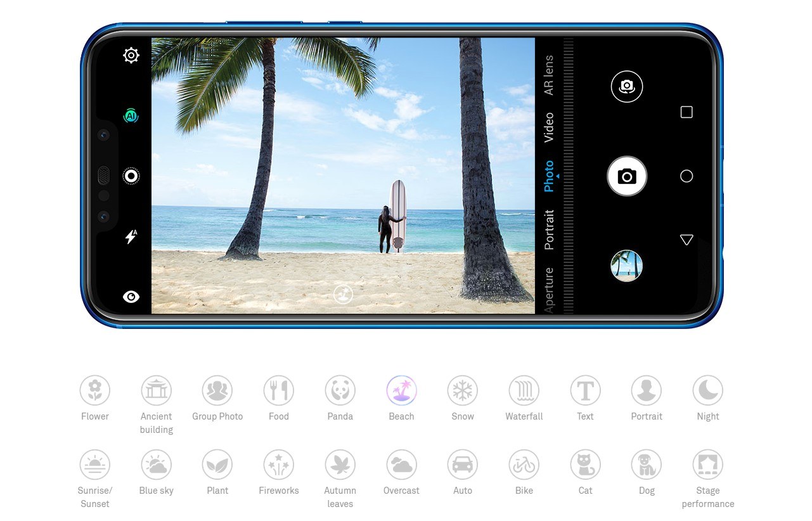Switch to Aperture mode
812x521 pixels.
[549, 289]
